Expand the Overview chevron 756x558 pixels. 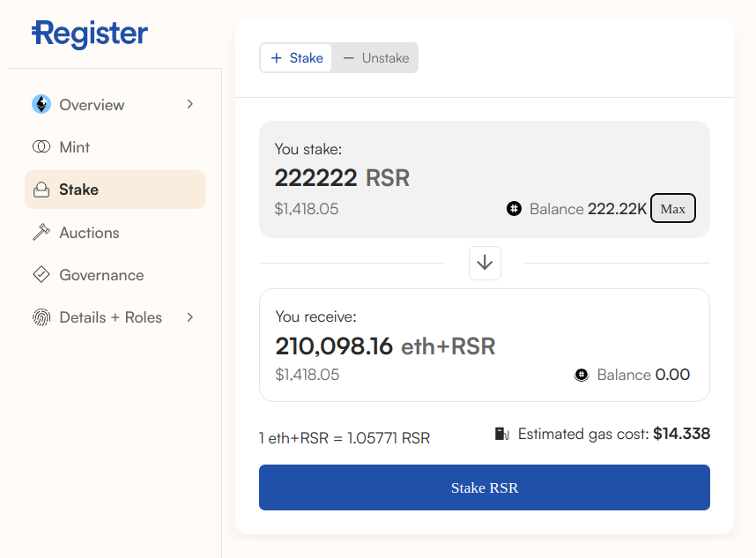[x=189, y=104]
